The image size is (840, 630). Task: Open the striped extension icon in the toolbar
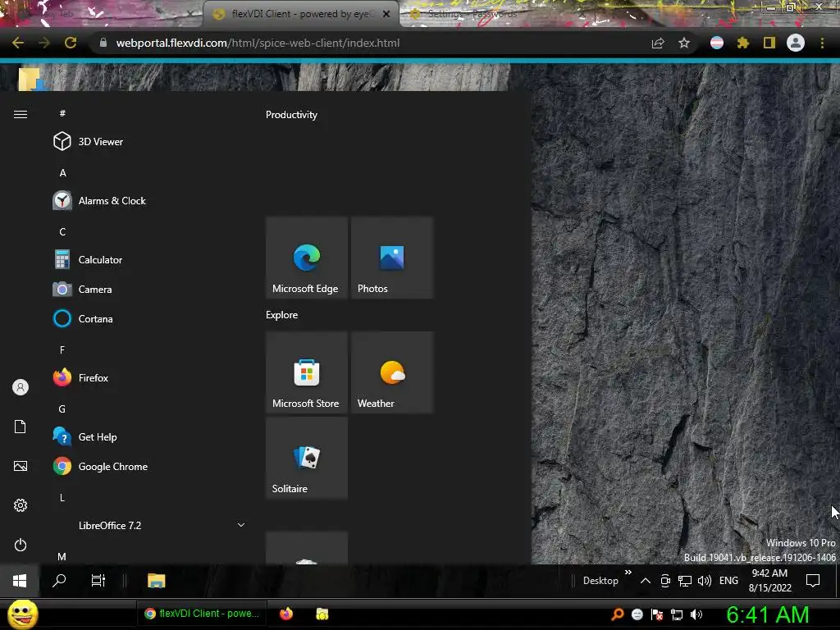tap(717, 43)
